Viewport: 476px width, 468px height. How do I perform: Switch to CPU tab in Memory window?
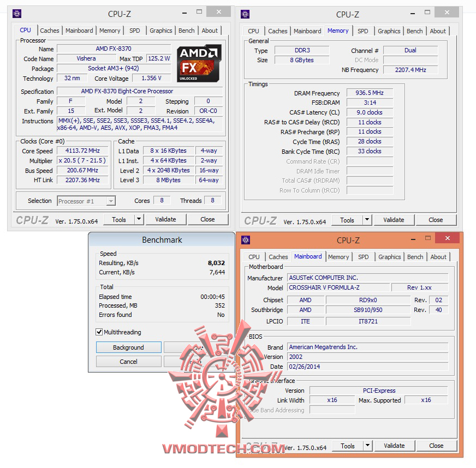[253, 31]
